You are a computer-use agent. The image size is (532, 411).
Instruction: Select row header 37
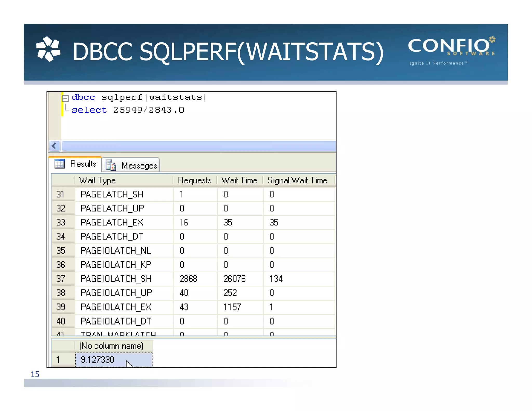63,279
